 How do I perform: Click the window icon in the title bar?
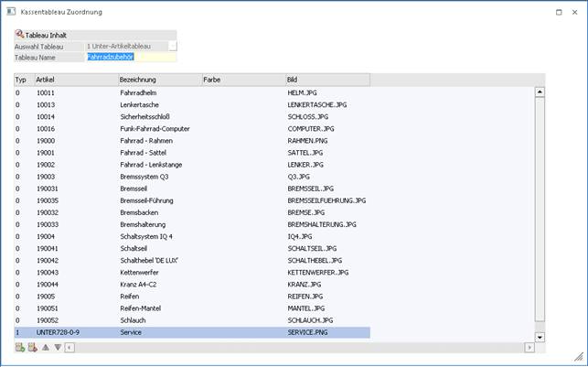[8, 12]
